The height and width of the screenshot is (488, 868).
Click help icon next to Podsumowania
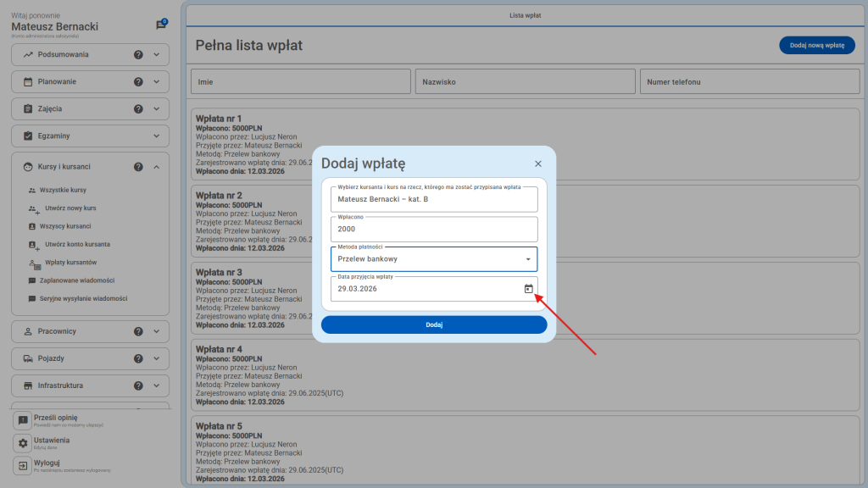(x=138, y=55)
